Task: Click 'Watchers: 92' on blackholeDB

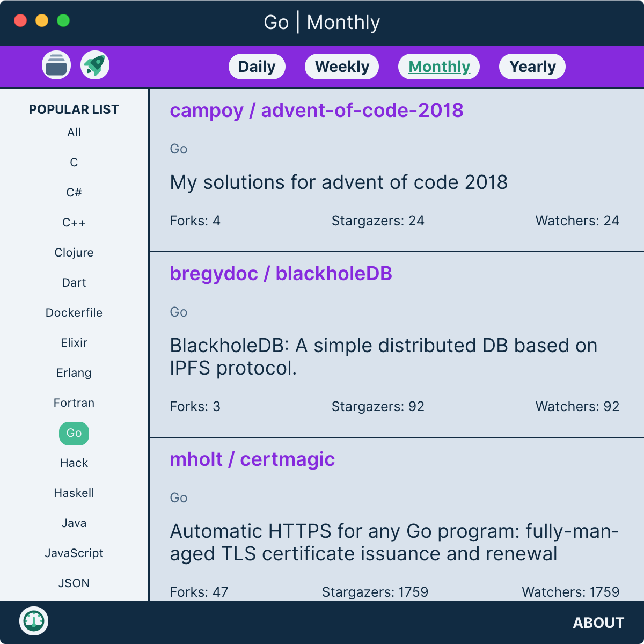Action: 577,407
